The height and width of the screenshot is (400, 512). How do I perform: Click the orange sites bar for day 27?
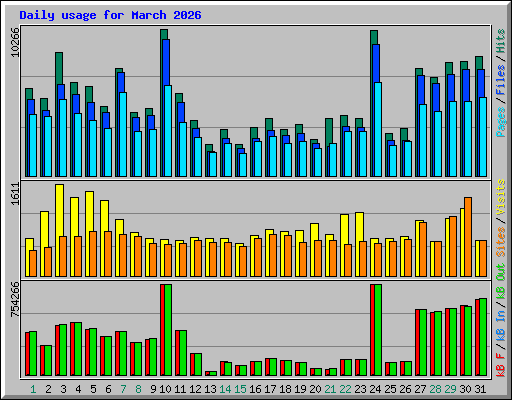pyautogui.click(x=423, y=250)
